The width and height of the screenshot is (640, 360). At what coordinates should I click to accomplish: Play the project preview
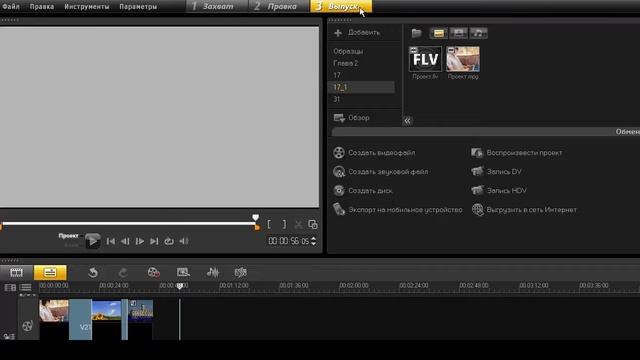[92, 241]
